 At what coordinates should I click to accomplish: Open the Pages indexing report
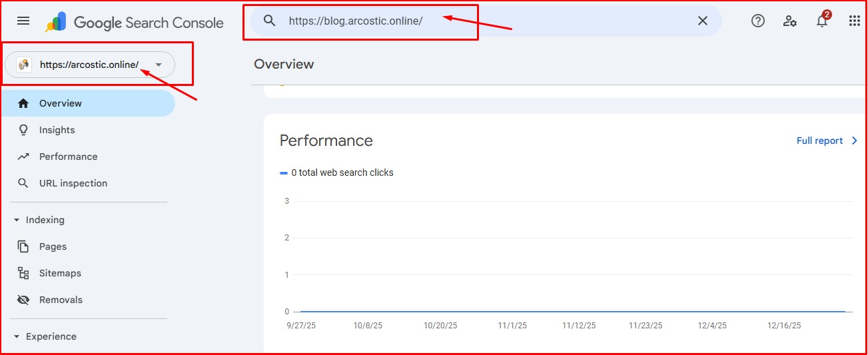tap(53, 246)
